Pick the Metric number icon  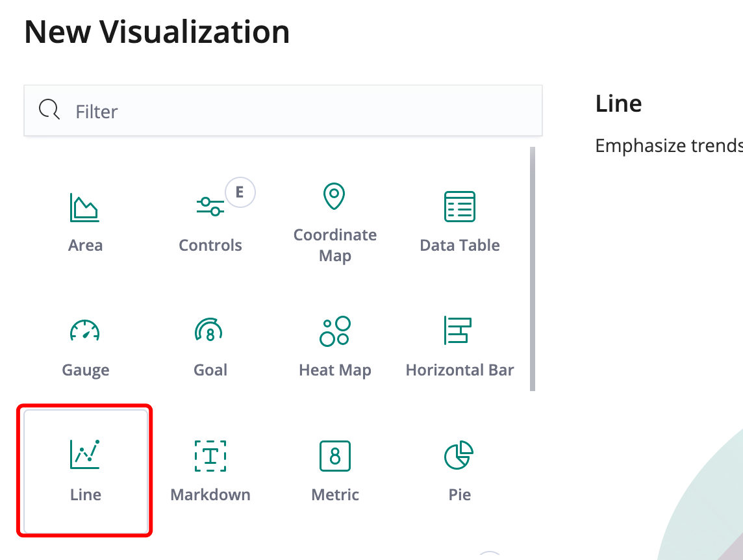click(334, 455)
